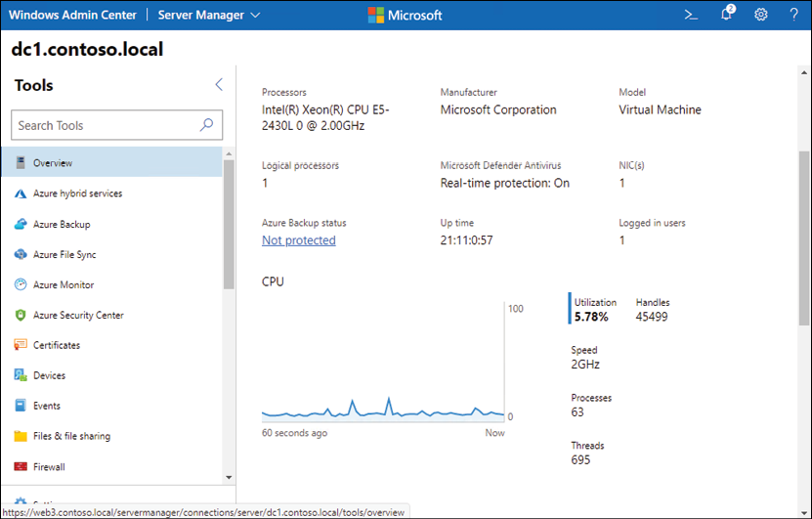Open the Overview tool
The height and width of the screenshot is (519, 812).
[111, 162]
